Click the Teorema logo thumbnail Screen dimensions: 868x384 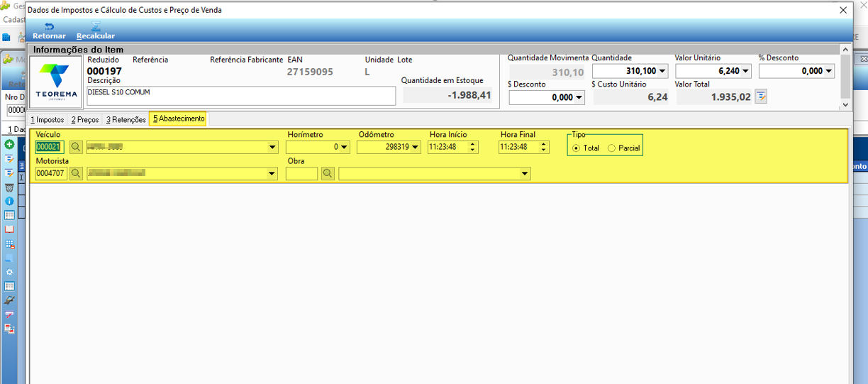(56, 82)
